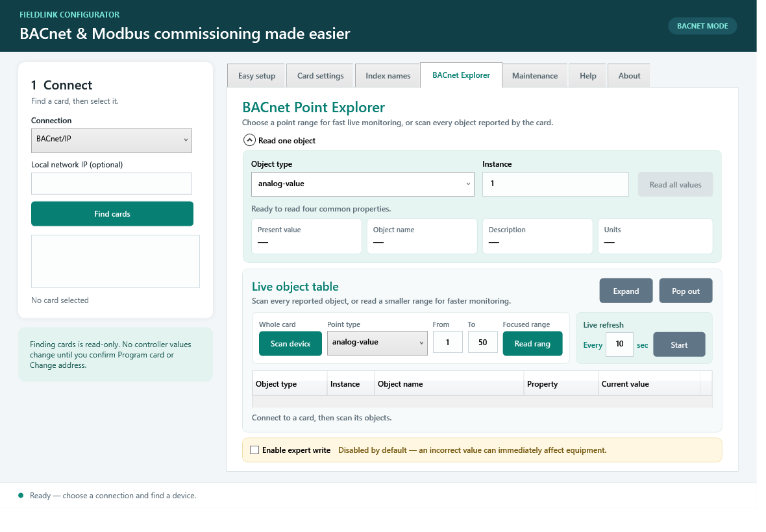This screenshot has height=532, width=766.
Task: Select the BACnet Explorer tab
Action: [461, 75]
